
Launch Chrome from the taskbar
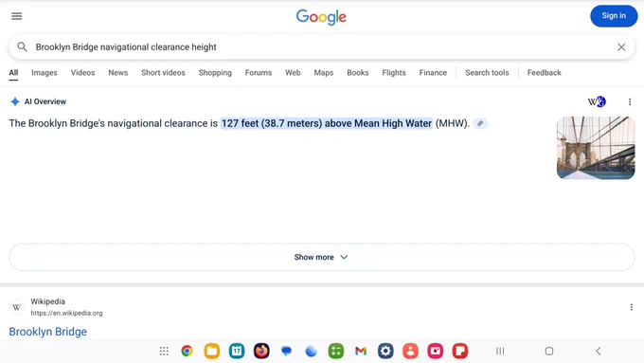187,351
